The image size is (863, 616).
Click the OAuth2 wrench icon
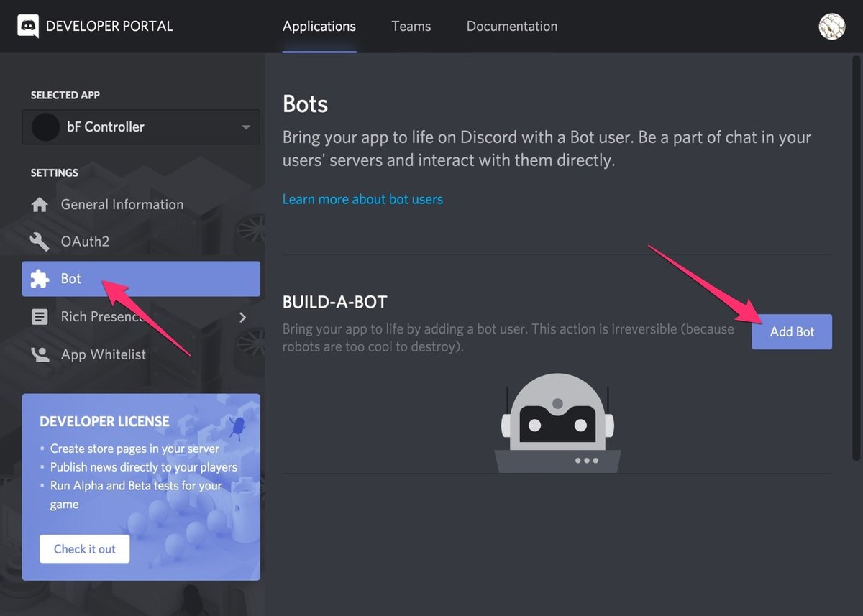coord(40,241)
